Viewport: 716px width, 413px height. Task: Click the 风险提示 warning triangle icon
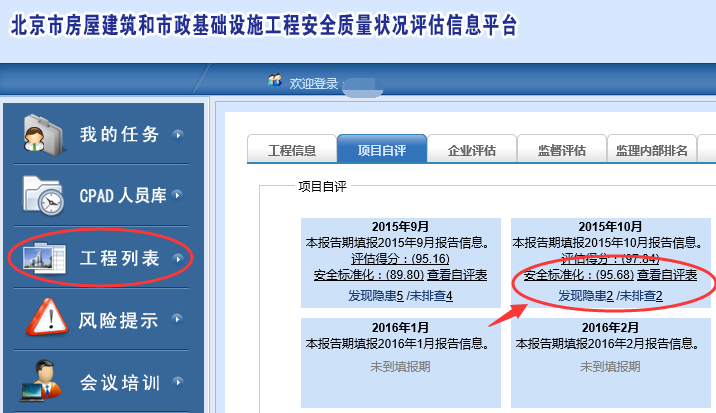(42, 321)
